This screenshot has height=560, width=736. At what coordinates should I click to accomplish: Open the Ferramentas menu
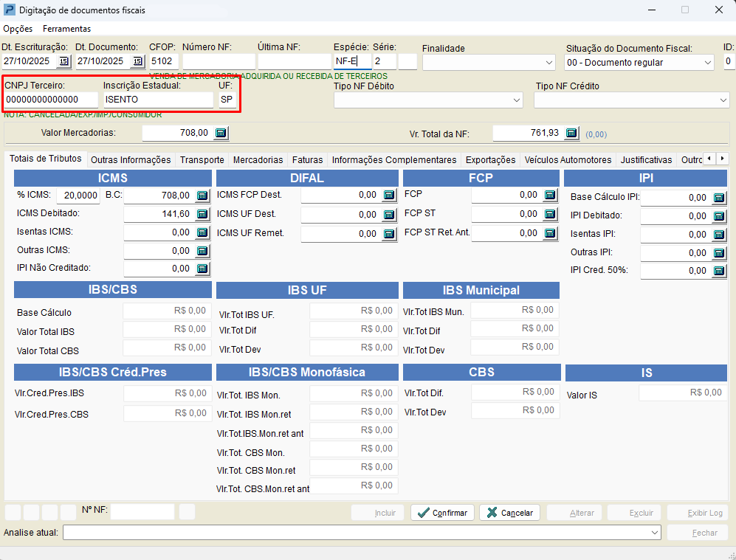click(x=66, y=29)
